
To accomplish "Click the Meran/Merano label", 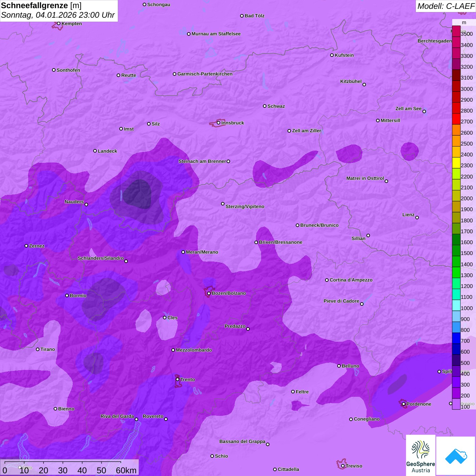I will (202, 252).
